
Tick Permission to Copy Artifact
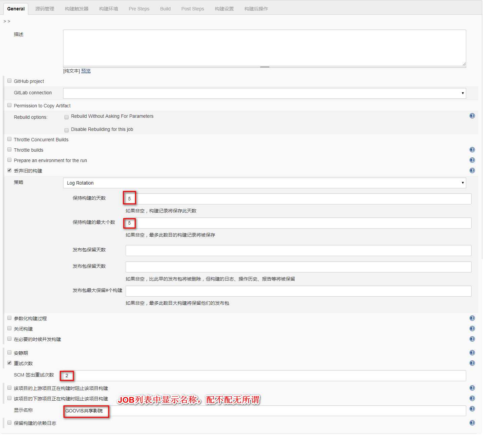(9, 105)
